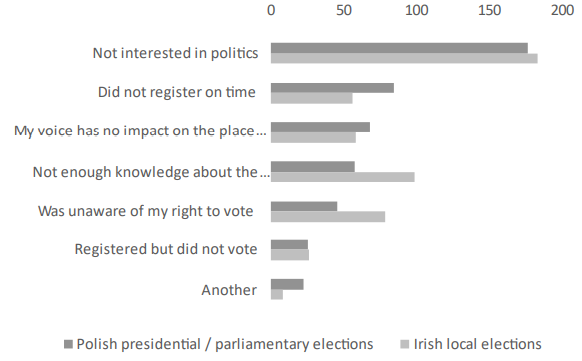Select the light bar for 'Did not register on time'
This screenshot has height=361, width=582.
click(x=311, y=98)
